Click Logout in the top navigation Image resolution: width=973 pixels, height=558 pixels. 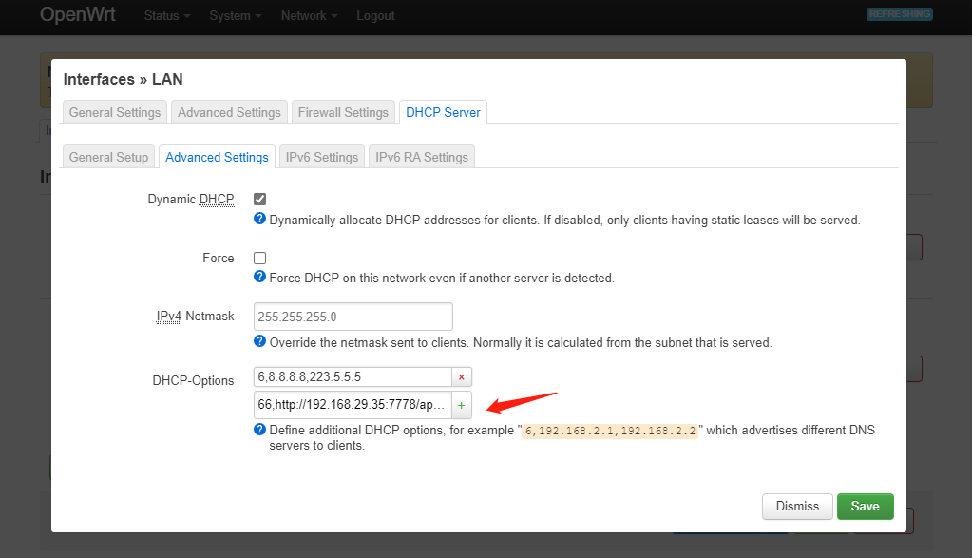coord(375,16)
